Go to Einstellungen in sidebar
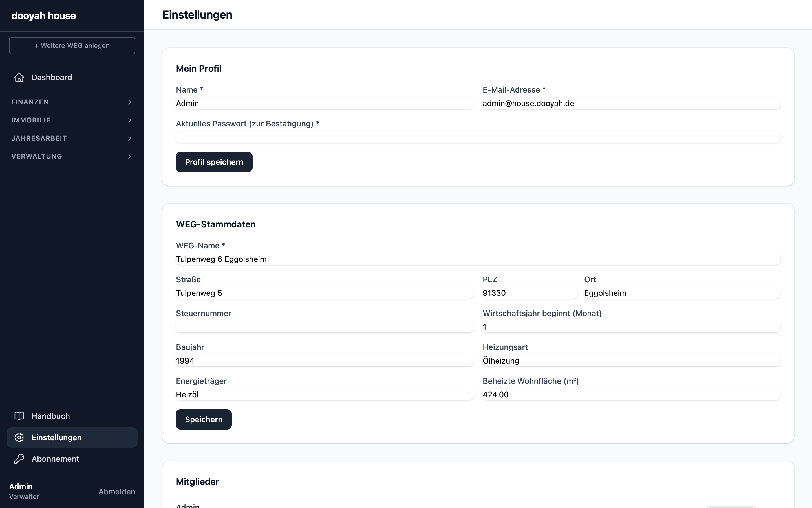This screenshot has width=812, height=508. (x=72, y=437)
